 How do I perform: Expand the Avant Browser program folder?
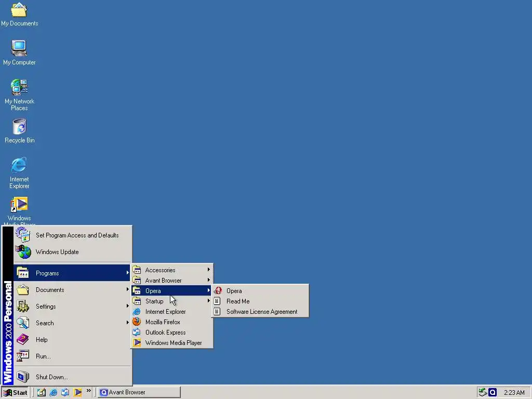[172, 280]
